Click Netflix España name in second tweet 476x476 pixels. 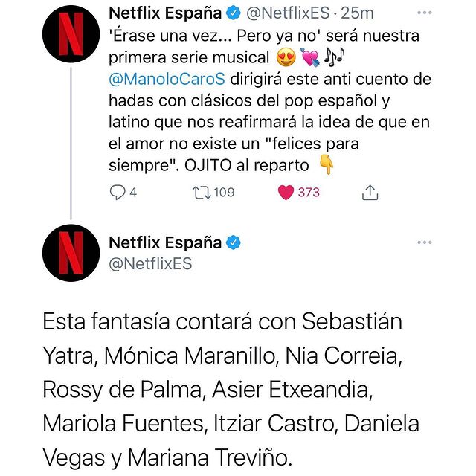point(165,242)
